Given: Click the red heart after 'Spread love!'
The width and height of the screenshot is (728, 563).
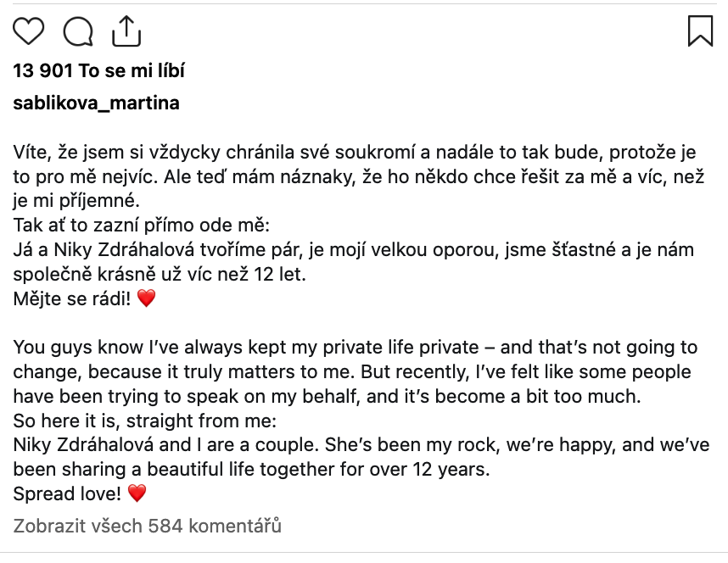Looking at the screenshot, I should click(x=137, y=493).
